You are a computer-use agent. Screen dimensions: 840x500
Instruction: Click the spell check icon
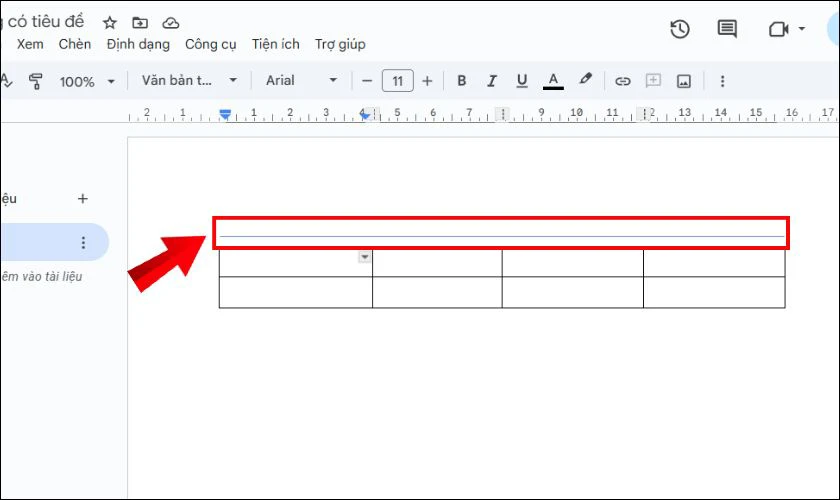point(6,81)
